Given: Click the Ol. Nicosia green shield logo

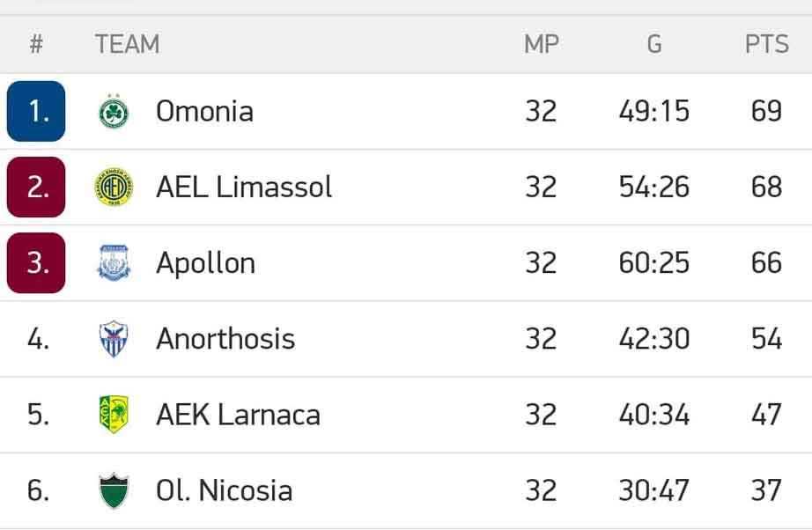Looking at the screenshot, I should point(114,490).
